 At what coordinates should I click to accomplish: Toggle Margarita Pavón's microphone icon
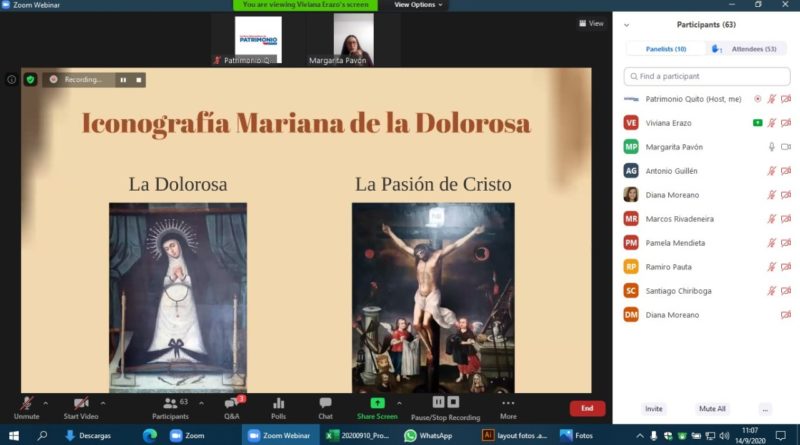(771, 147)
